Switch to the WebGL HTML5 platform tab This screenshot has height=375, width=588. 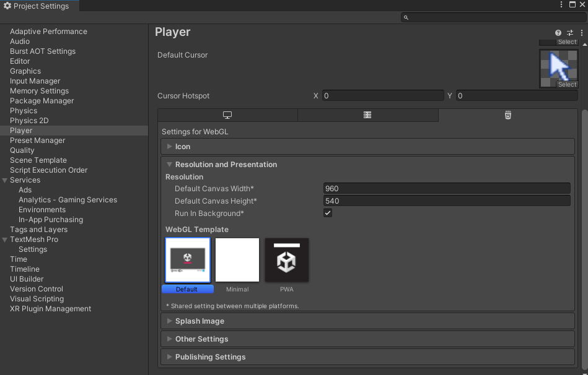click(507, 115)
